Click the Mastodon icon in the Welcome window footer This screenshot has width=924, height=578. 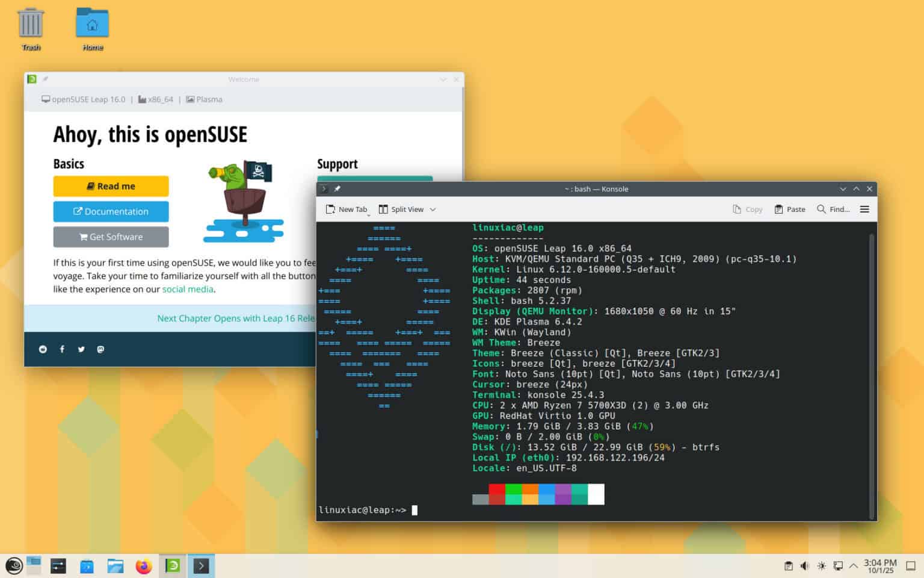click(100, 349)
